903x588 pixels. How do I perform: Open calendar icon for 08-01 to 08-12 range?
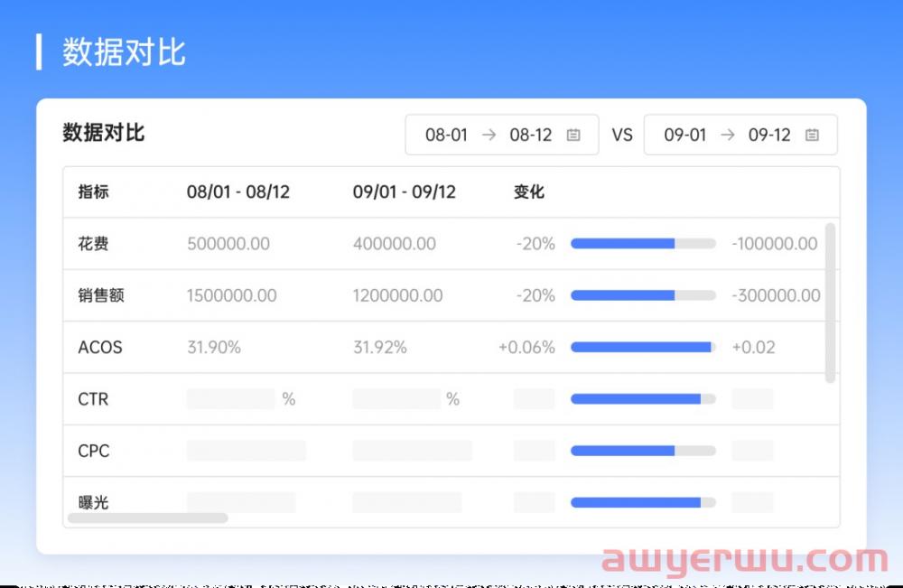pyautogui.click(x=573, y=135)
